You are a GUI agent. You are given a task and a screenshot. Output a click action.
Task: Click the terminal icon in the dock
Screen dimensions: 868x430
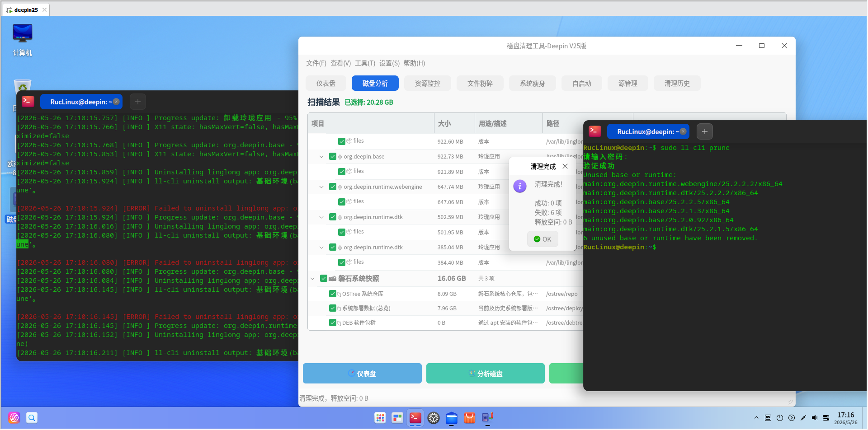(415, 418)
